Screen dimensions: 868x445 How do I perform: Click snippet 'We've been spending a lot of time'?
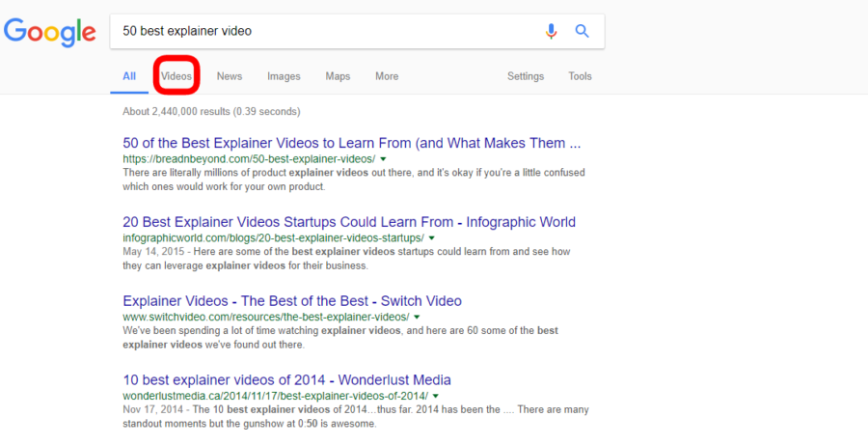(340, 338)
